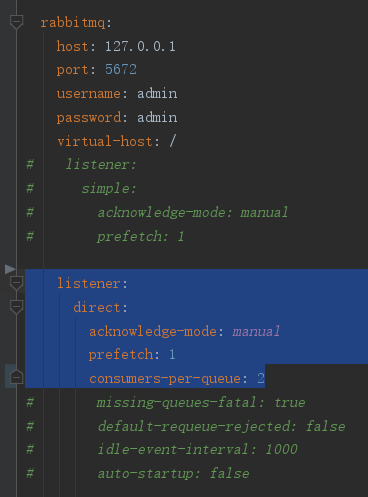Collapse the listener block fold marker
The width and height of the screenshot is (368, 497).
[x=16, y=283]
